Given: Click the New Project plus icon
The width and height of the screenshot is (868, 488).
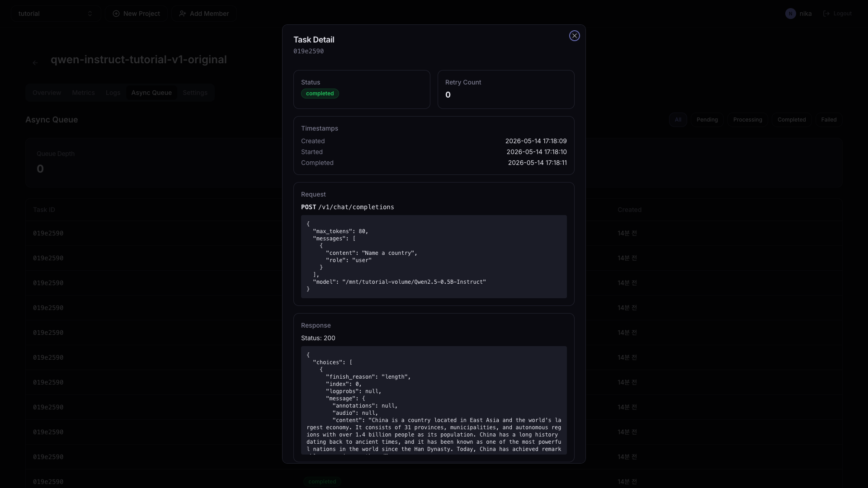Looking at the screenshot, I should [116, 14].
